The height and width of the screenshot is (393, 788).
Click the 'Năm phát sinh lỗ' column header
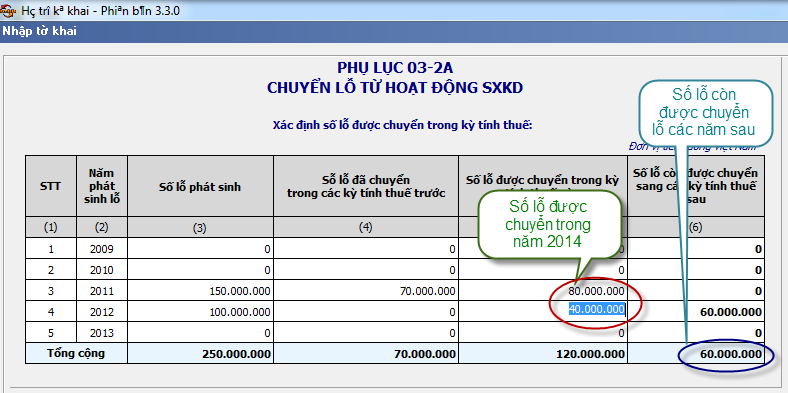(x=102, y=187)
